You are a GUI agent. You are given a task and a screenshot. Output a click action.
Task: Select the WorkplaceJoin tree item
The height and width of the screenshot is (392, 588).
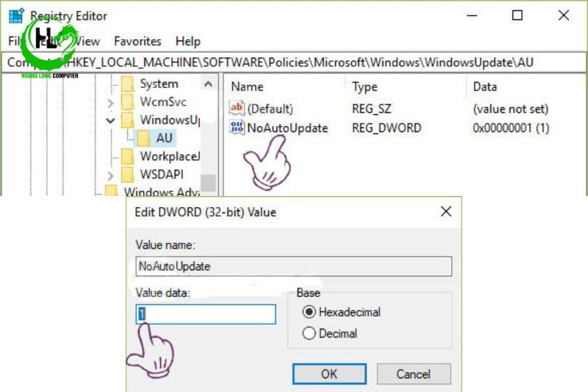click(x=170, y=156)
